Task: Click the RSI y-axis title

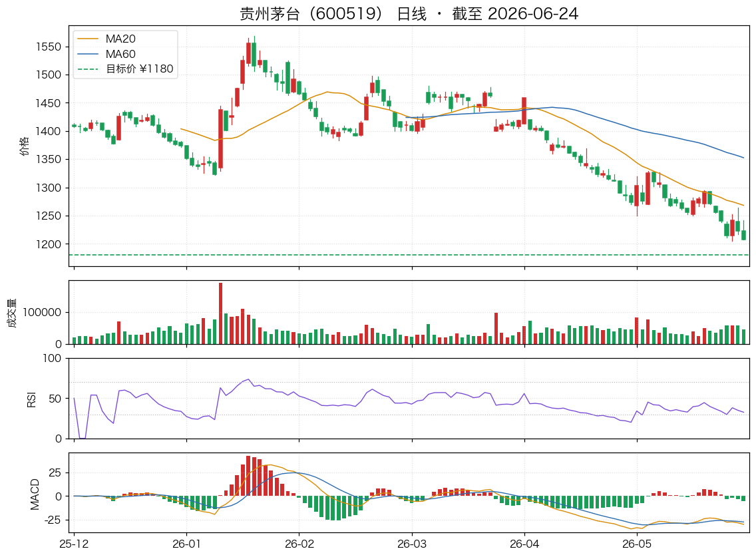Action: (31, 399)
